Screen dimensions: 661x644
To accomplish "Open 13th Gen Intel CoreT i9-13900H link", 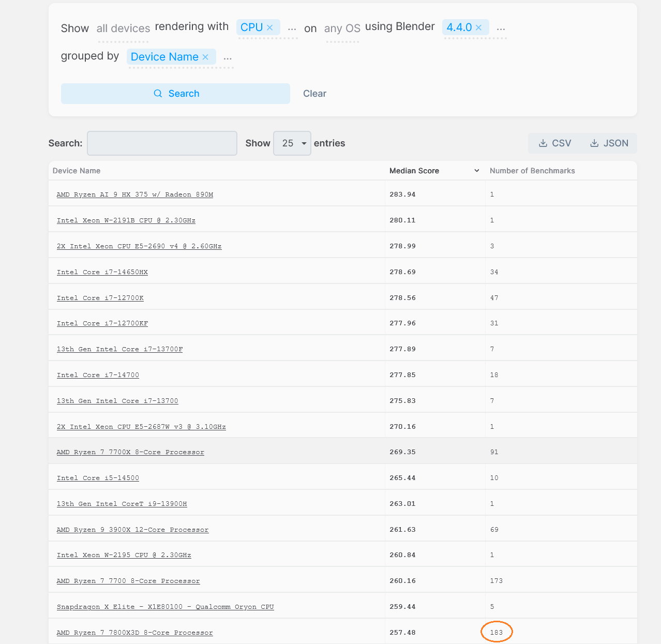I will [x=122, y=504].
